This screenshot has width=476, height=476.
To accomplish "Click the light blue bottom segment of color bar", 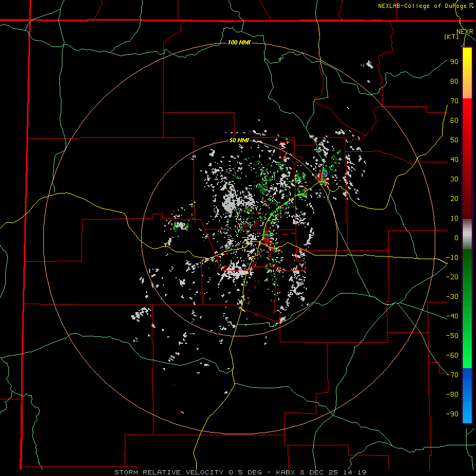I will coord(467,413).
